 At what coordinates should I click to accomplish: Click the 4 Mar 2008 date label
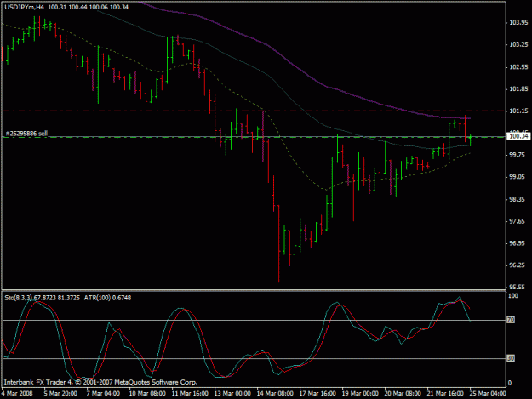17,394
